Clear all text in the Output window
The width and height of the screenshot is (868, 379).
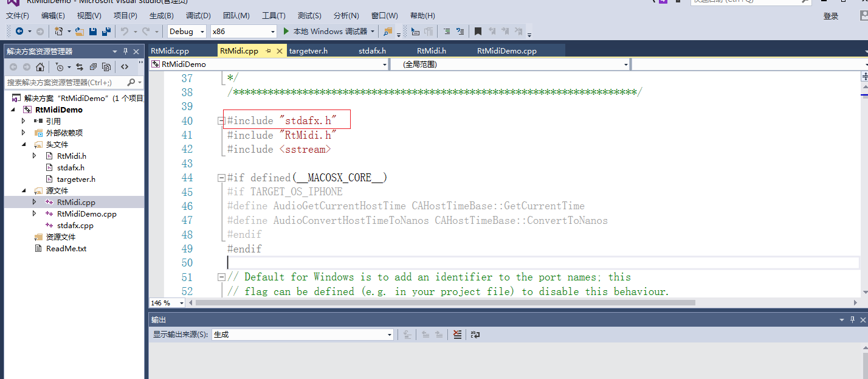pyautogui.click(x=457, y=334)
